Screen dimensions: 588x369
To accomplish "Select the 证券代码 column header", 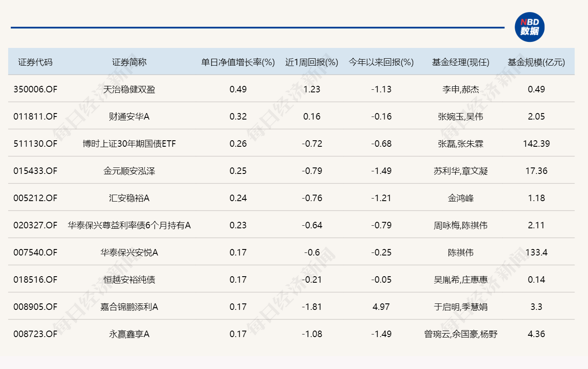I will point(35,62).
